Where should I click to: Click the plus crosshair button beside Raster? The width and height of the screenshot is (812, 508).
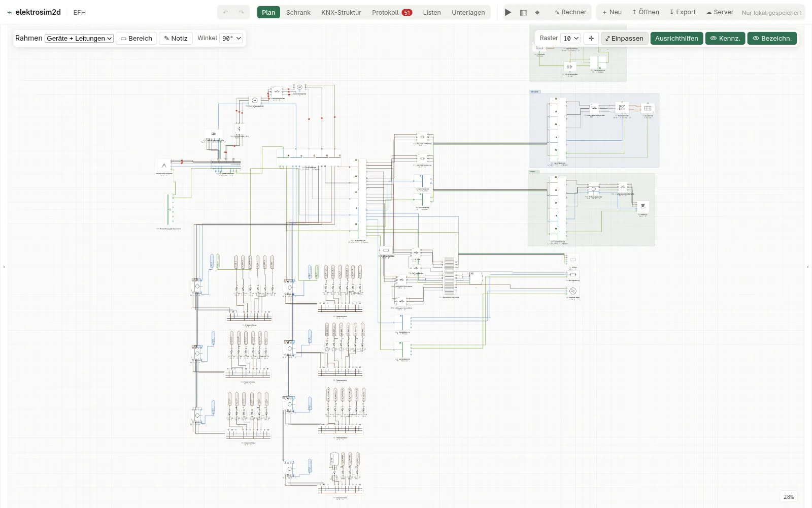pos(591,38)
